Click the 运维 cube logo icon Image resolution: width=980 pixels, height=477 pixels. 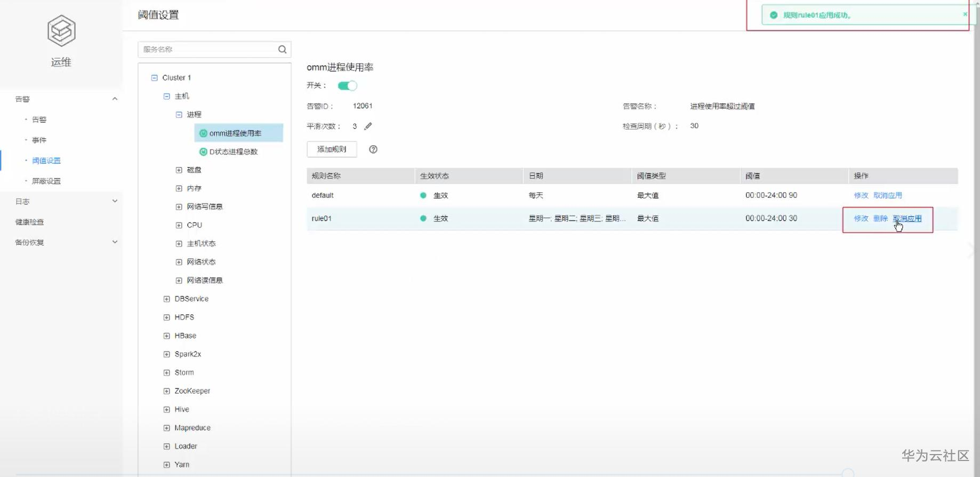pyautogui.click(x=61, y=30)
